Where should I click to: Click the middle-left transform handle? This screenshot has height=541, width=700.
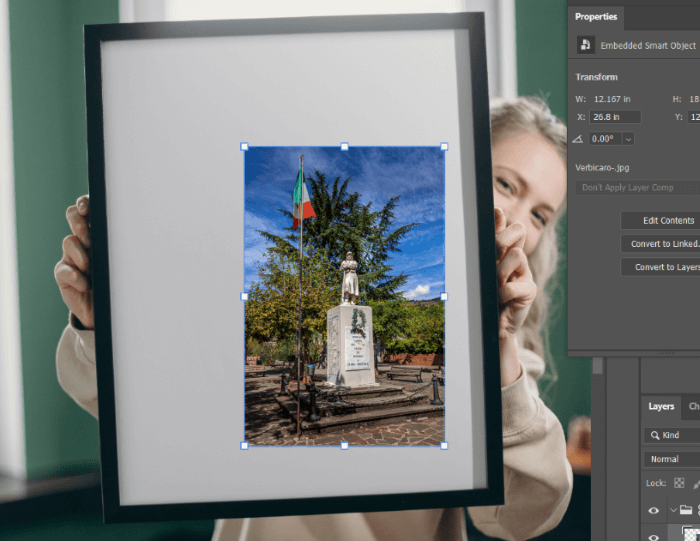tap(245, 296)
